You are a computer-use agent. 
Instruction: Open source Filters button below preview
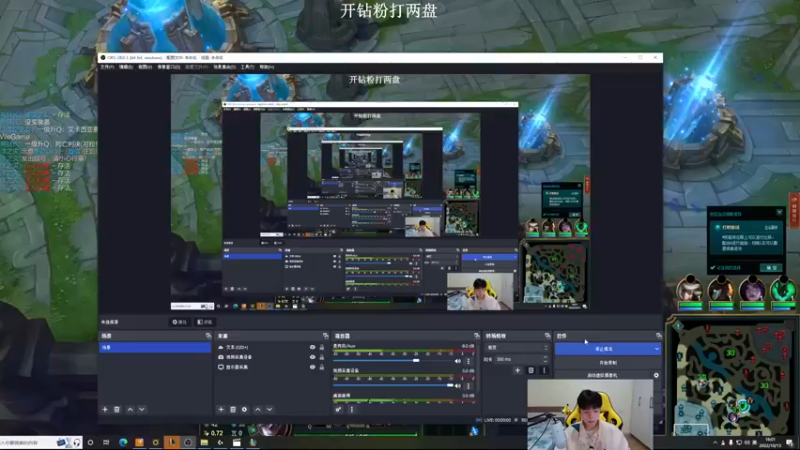205,322
